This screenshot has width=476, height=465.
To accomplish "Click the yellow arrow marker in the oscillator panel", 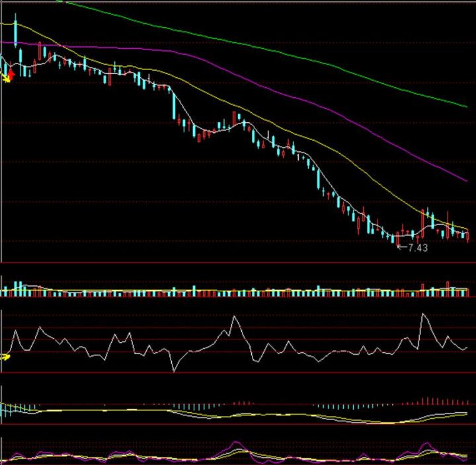I will [x=7, y=357].
